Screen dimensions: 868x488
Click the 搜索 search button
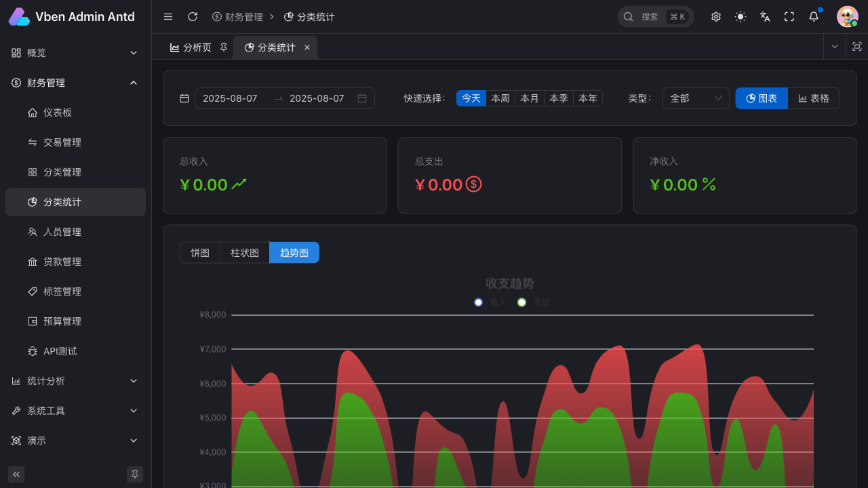click(655, 17)
